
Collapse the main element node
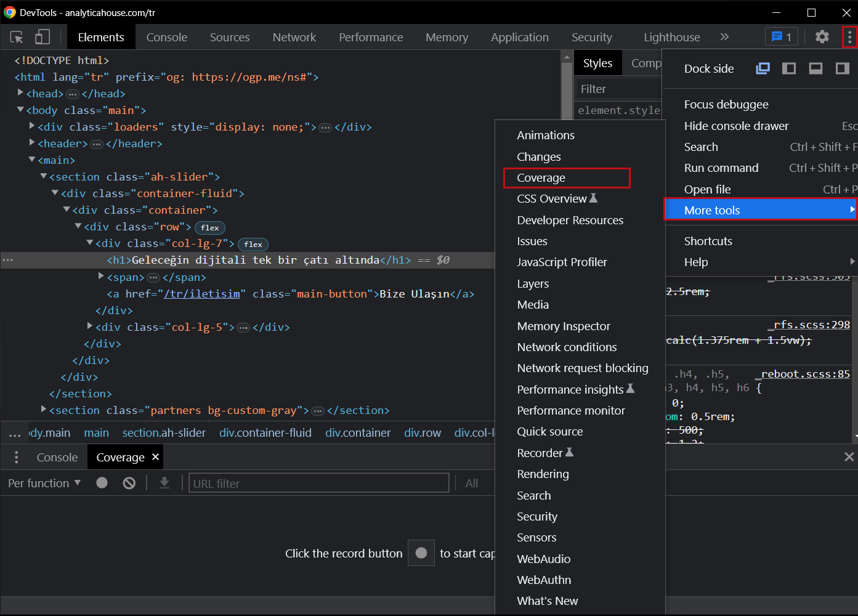(32, 160)
